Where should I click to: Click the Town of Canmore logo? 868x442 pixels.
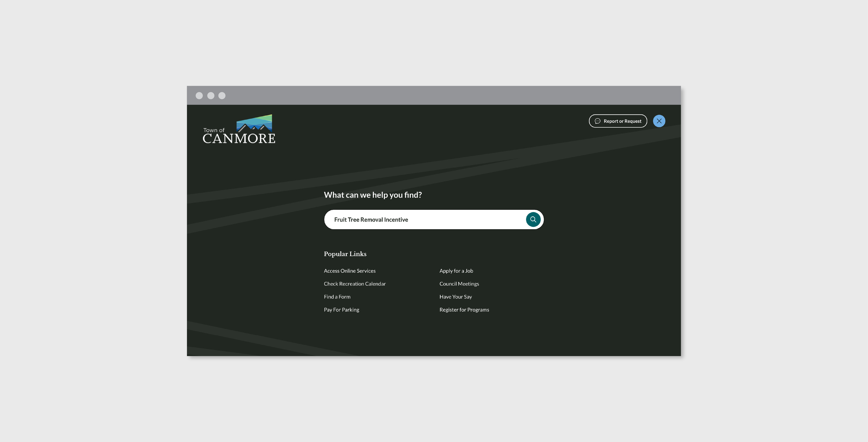tap(239, 129)
